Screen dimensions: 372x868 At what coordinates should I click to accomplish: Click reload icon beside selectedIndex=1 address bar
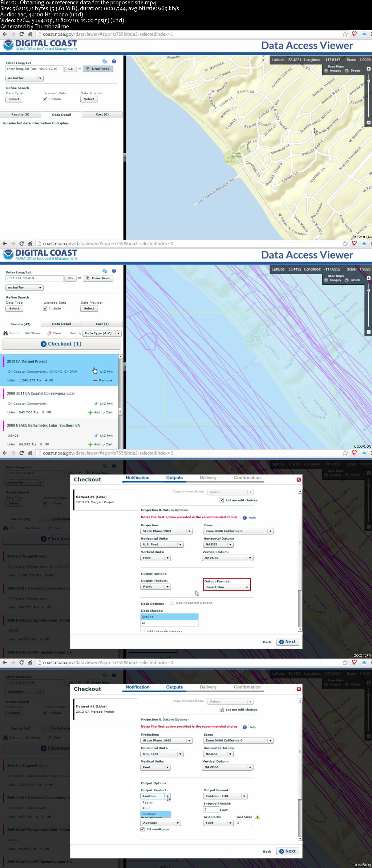pyautogui.click(x=21, y=34)
